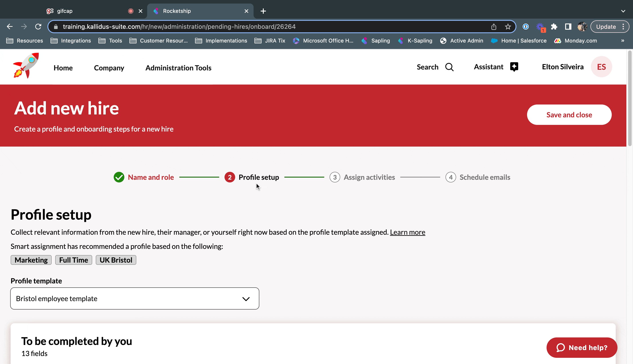The height and width of the screenshot is (364, 633).
Task: Open the Administration Tools menu
Action: 178,68
